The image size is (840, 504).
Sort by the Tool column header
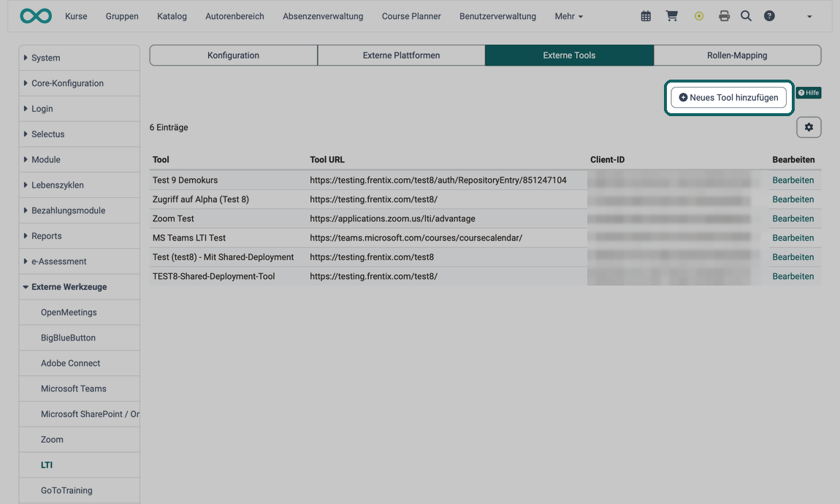pyautogui.click(x=161, y=160)
